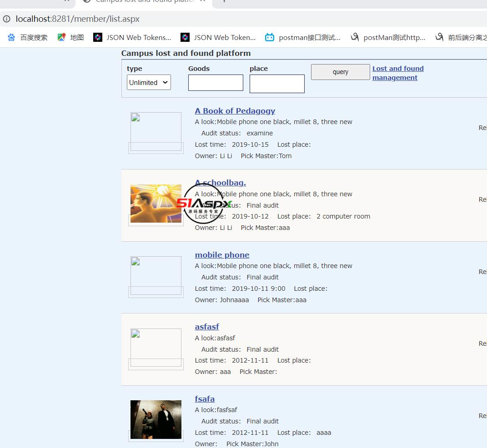487x448 pixels.
Task: Open the map bookmark
Action: pos(71,38)
